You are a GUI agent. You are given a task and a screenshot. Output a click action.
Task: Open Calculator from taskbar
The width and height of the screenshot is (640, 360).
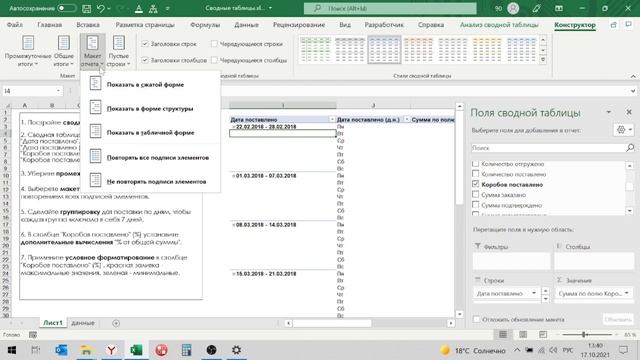click(x=187, y=350)
